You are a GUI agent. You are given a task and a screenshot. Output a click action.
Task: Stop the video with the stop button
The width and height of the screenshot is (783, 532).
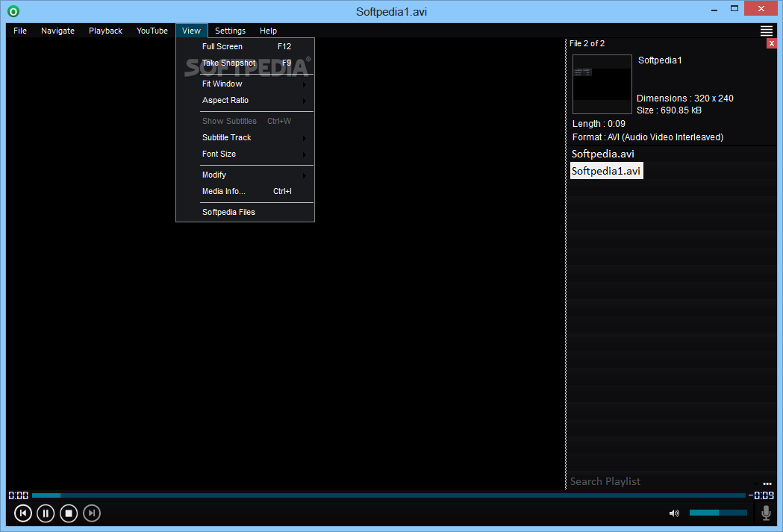(69, 513)
